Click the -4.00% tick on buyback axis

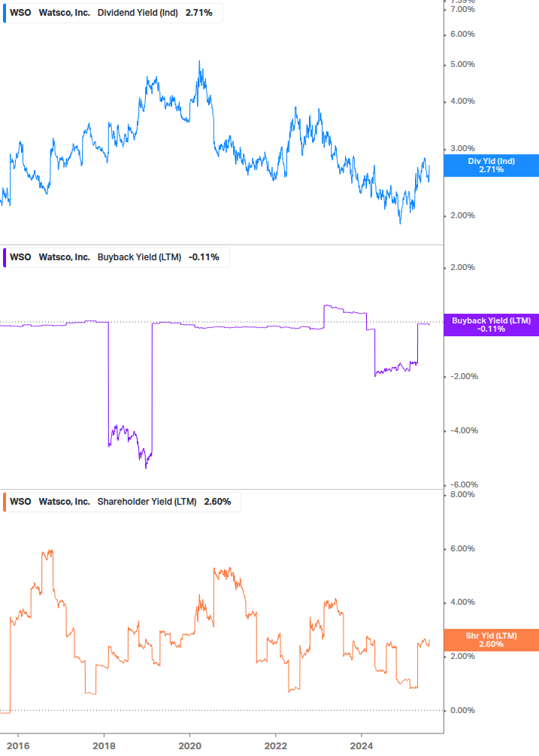click(464, 430)
